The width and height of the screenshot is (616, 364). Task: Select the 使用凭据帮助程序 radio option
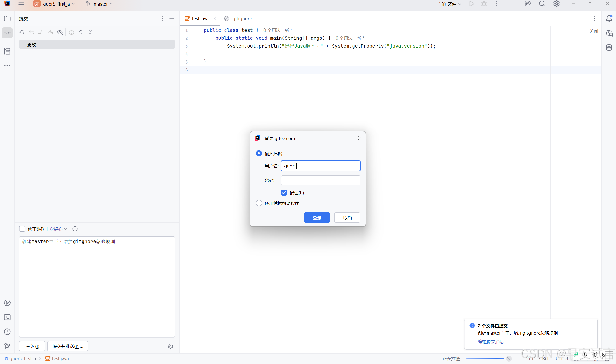point(259,203)
